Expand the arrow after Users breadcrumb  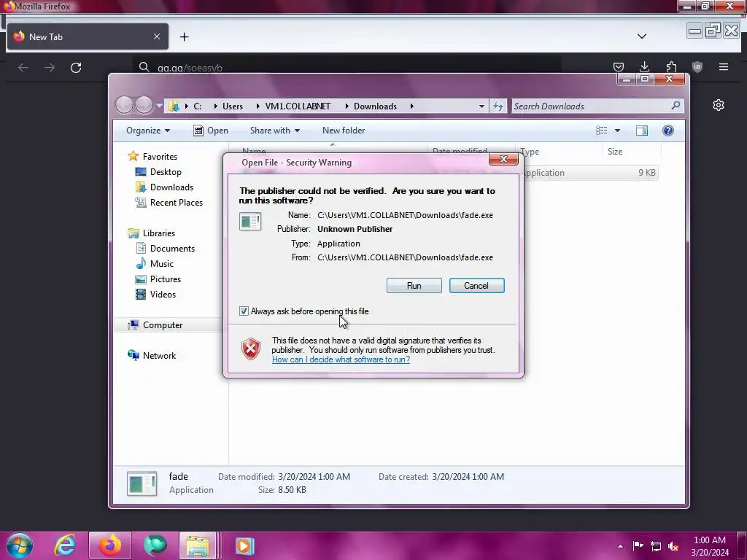pos(258,106)
